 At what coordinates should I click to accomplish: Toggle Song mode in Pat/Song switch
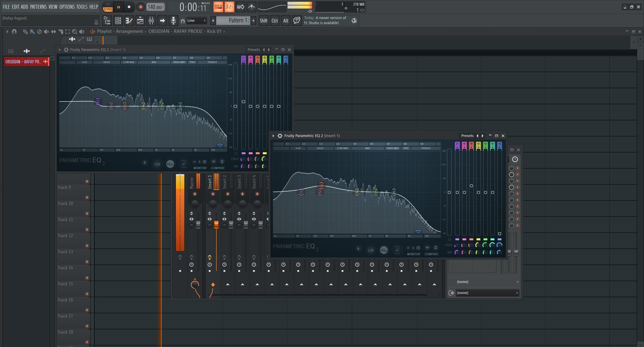[x=108, y=9]
